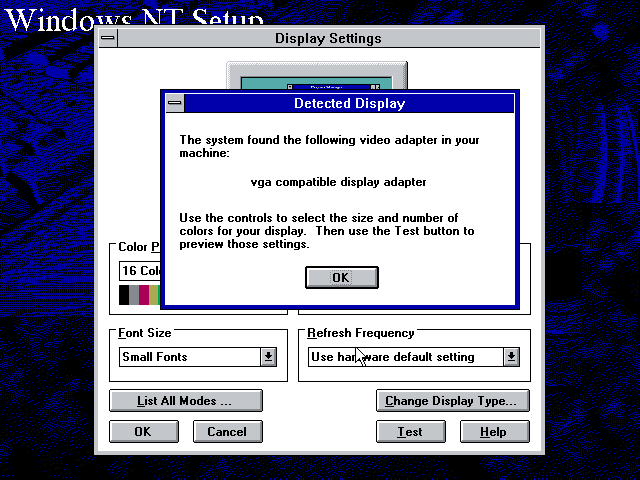The image size is (640, 480).
Task: Click the black color palette swatch
Action: pyautogui.click(x=124, y=295)
